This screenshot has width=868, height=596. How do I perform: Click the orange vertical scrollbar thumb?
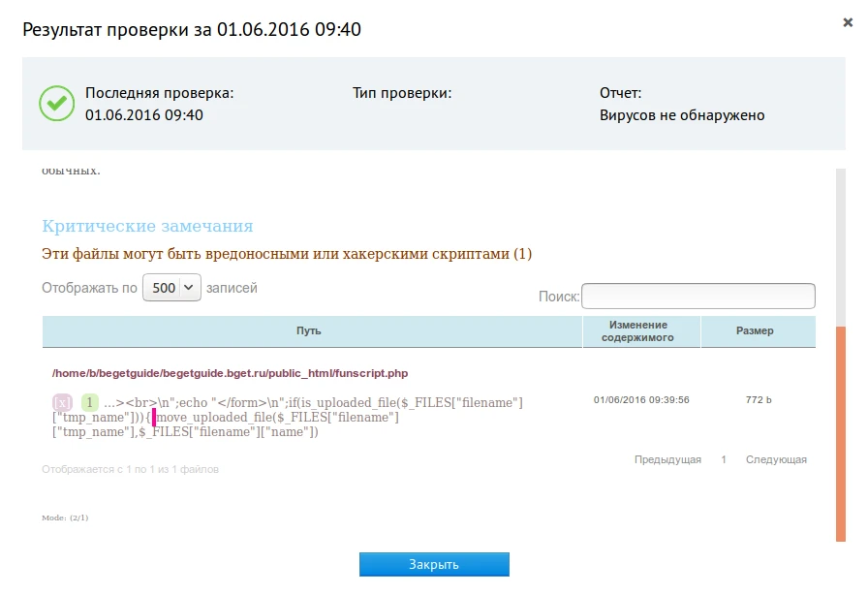point(840,431)
